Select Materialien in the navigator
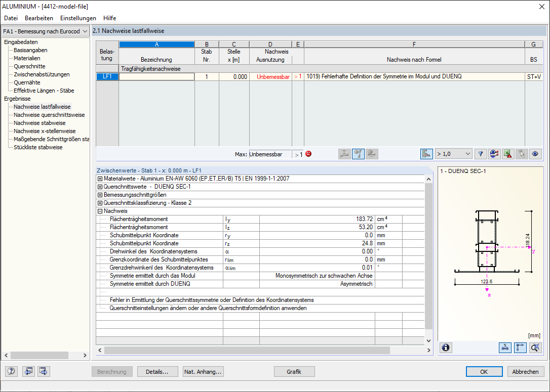The width and height of the screenshot is (550, 392). pyautogui.click(x=27, y=58)
